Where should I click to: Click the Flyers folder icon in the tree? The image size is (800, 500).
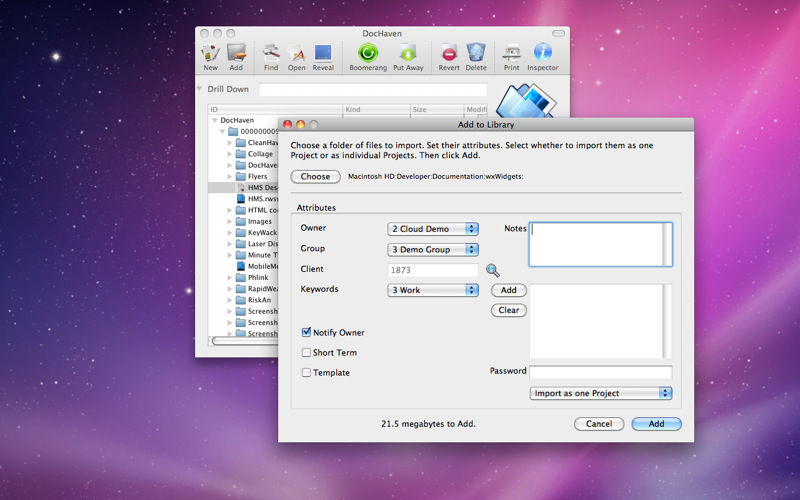coord(241,176)
